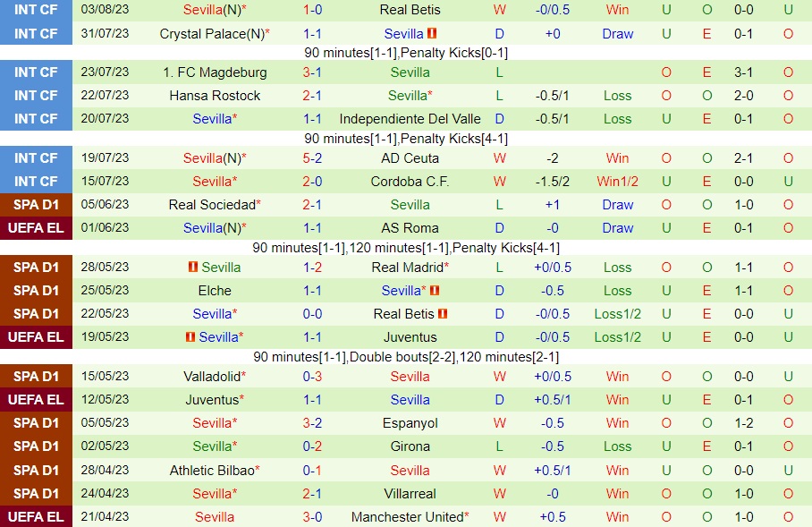Open the Athletic Bilbao team link

(x=211, y=471)
